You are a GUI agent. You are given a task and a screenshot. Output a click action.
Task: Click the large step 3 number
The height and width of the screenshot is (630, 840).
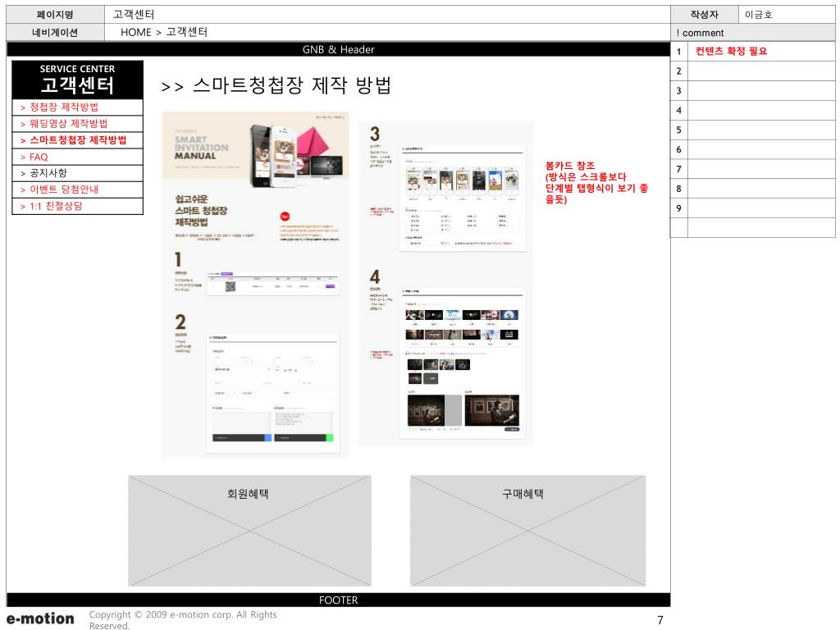[x=374, y=134]
